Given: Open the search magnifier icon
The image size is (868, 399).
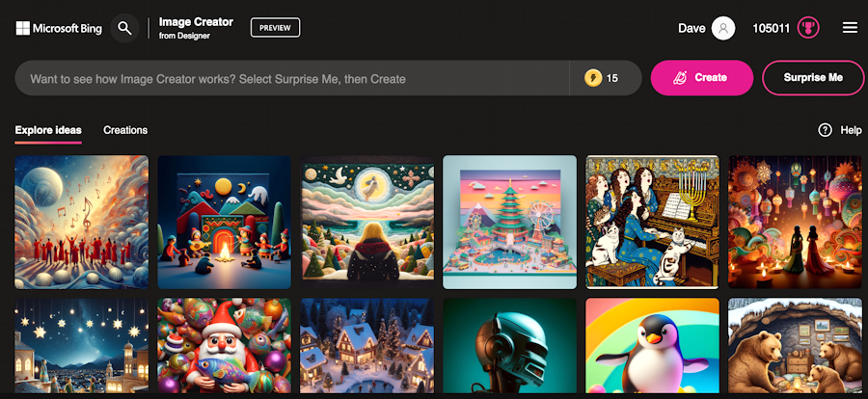Looking at the screenshot, I should coord(124,28).
